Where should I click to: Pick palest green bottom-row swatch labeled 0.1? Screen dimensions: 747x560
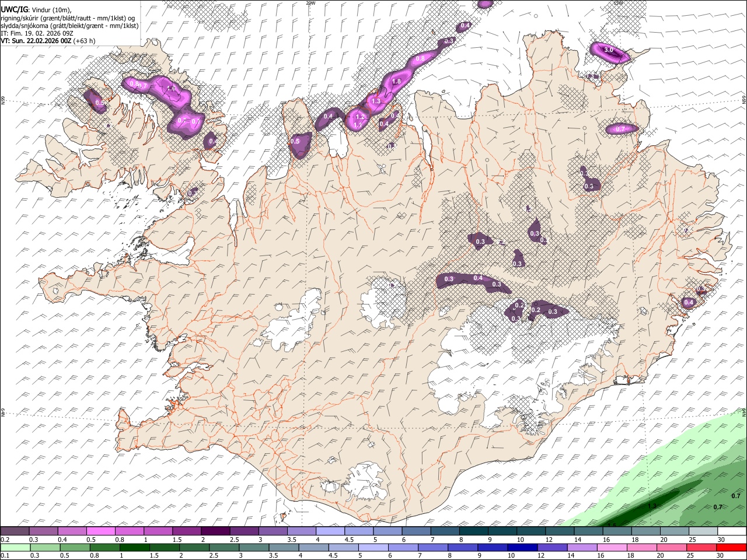coord(15,548)
